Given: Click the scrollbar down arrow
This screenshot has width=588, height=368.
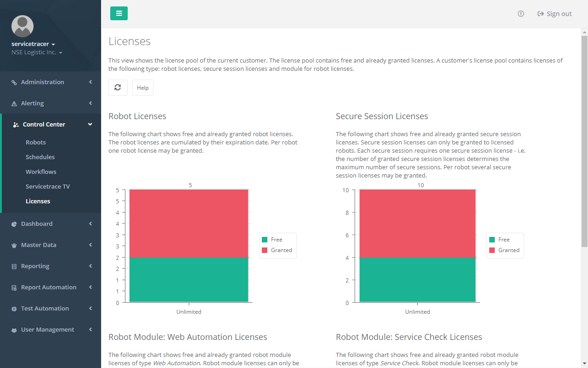Looking at the screenshot, I should click(584, 364).
